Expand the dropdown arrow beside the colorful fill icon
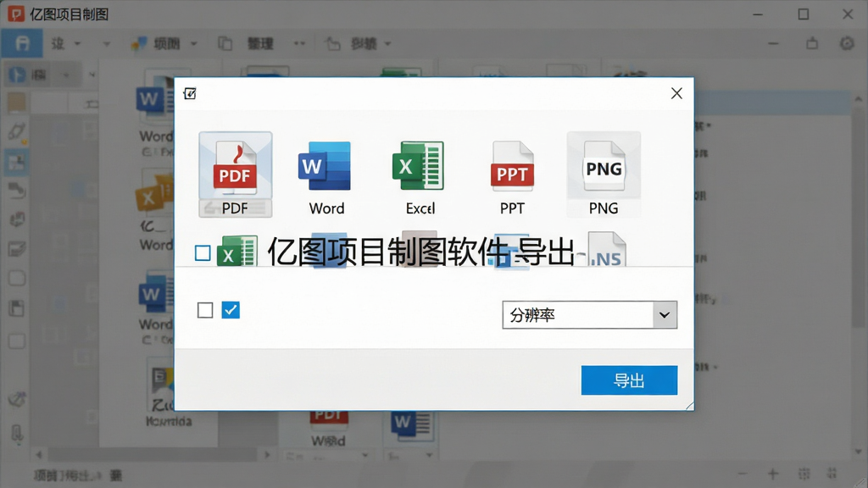The image size is (868, 488). [x=194, y=43]
